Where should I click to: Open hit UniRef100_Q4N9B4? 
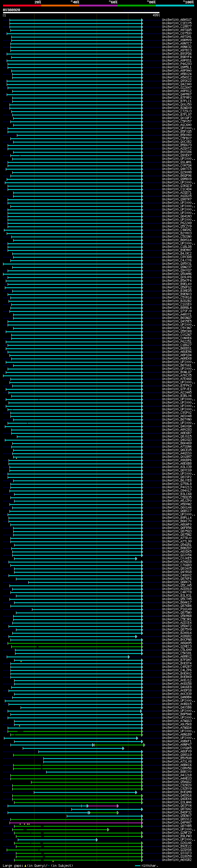tap(177, 697)
